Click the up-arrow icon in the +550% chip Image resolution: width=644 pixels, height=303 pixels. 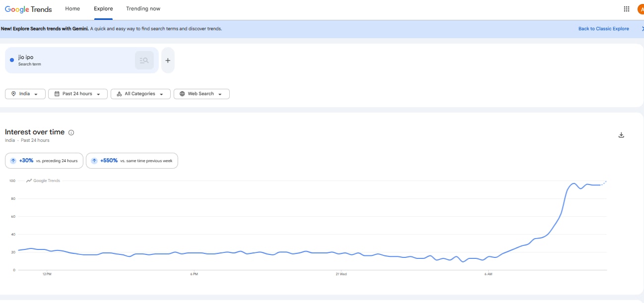[94, 161]
